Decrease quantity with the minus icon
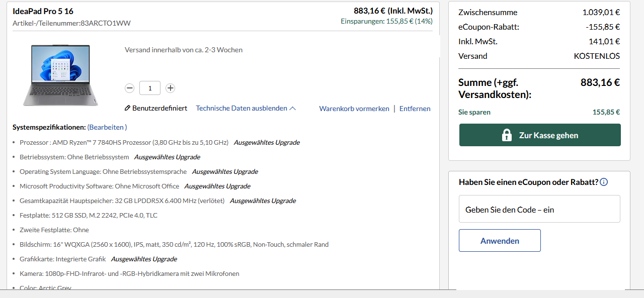Viewport: 644px width, 298px height. click(130, 88)
